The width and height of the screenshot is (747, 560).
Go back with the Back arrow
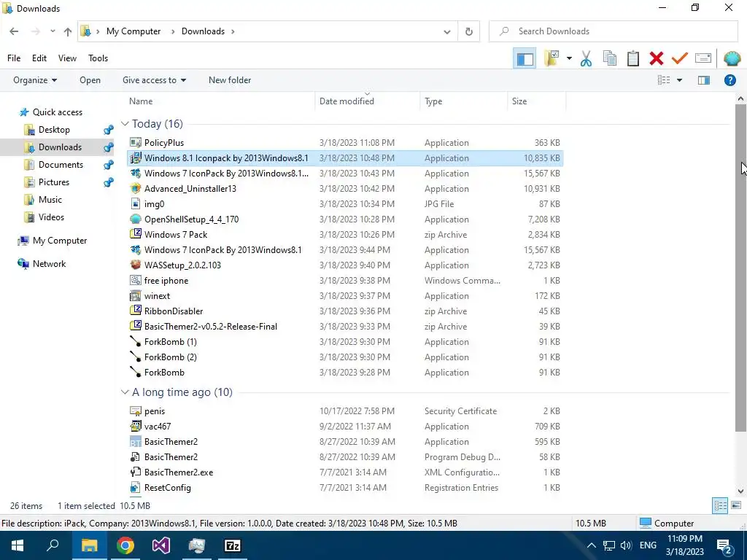tap(14, 31)
